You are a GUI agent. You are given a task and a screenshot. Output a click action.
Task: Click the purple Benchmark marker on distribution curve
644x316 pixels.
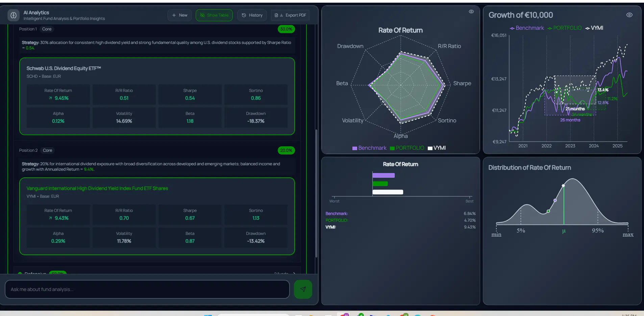(555, 200)
